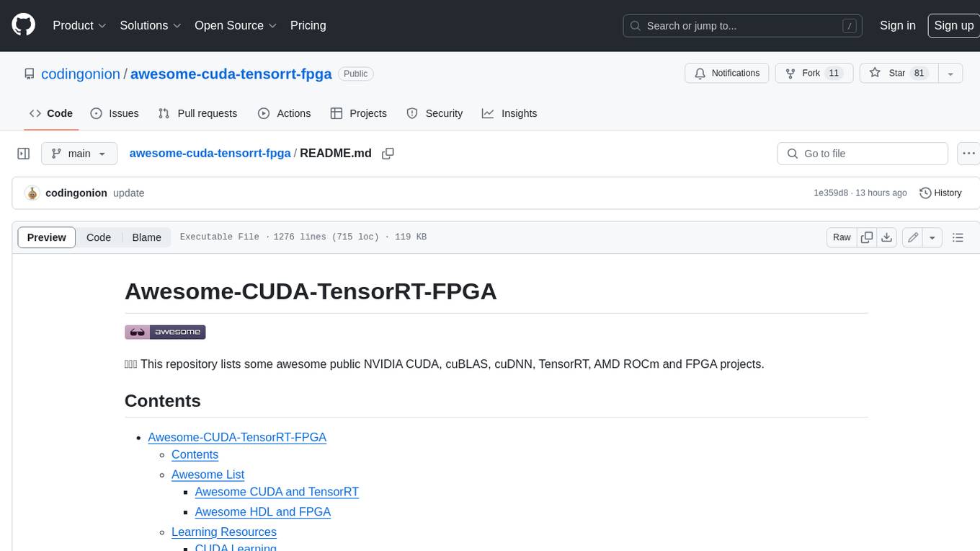Open the GitHub home logo

(23, 25)
